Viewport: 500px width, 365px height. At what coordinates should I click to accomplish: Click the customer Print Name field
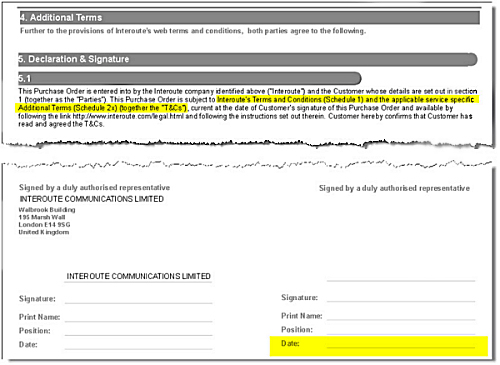tap(401, 315)
